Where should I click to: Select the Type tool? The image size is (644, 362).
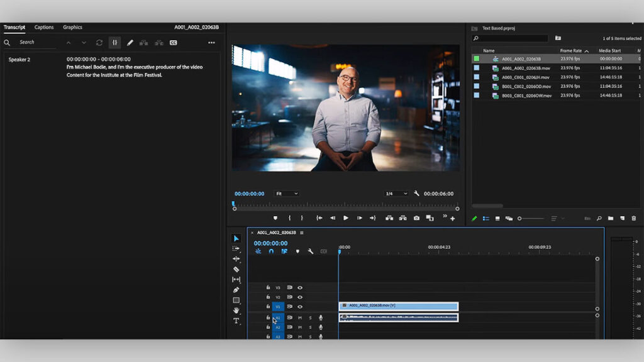[x=236, y=321]
